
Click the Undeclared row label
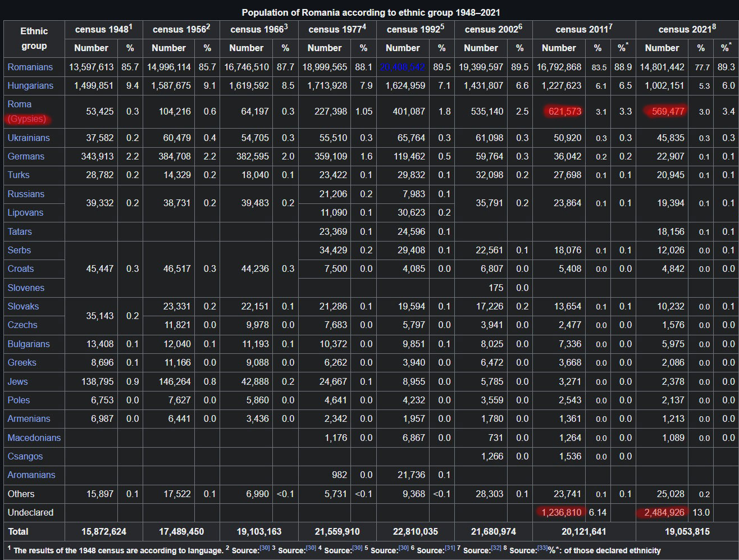coord(30,512)
